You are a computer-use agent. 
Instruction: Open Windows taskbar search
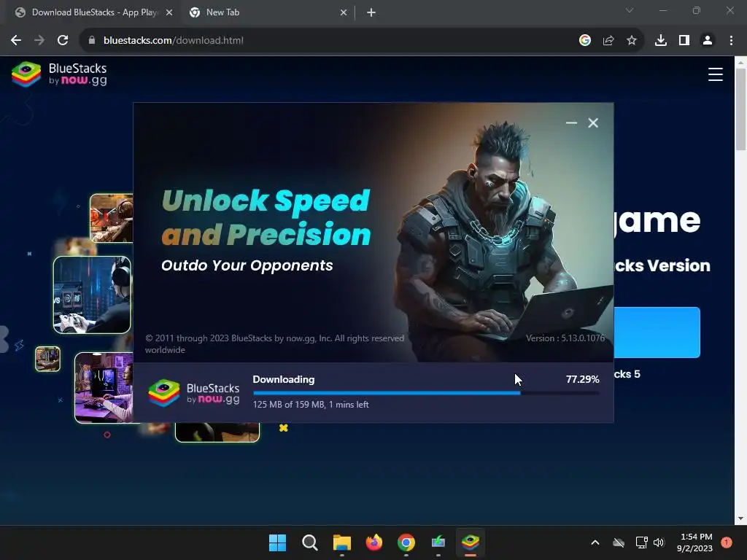[309, 542]
